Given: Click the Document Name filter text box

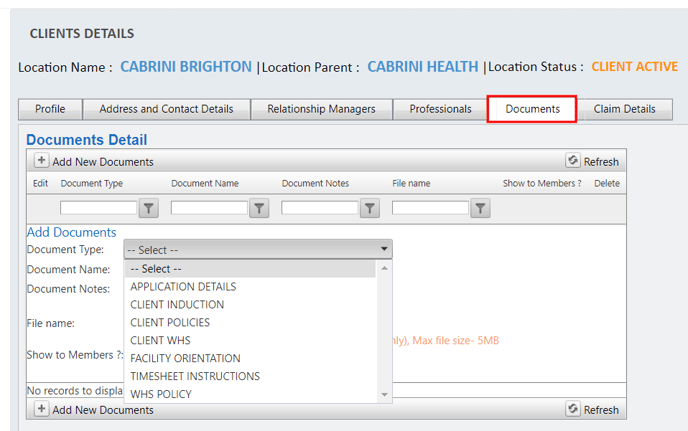Looking at the screenshot, I should point(209,208).
